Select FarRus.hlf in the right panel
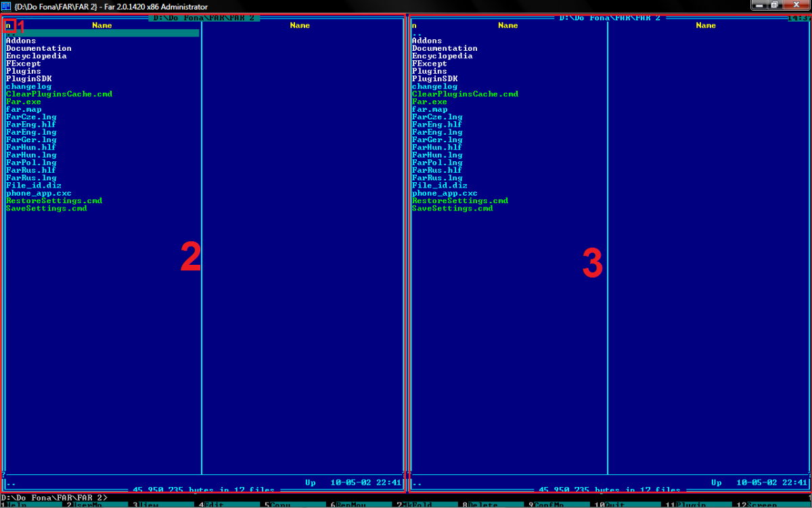812x508 pixels. pos(437,170)
